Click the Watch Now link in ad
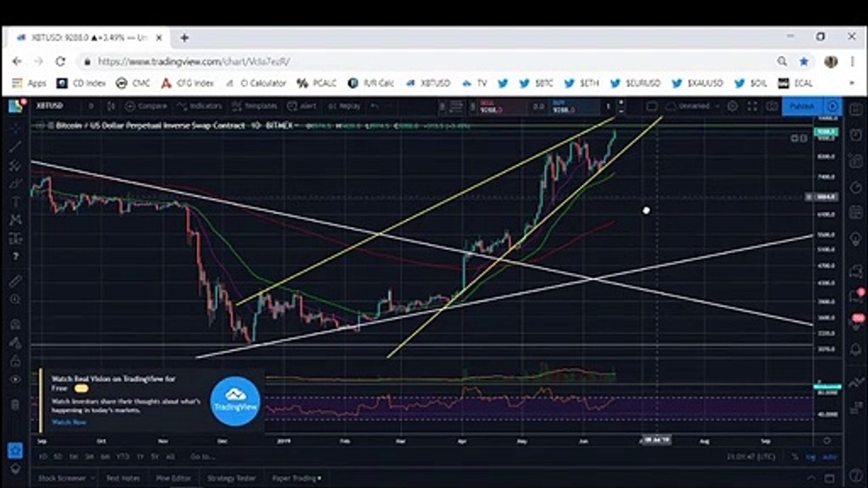This screenshot has height=488, width=868. [69, 422]
